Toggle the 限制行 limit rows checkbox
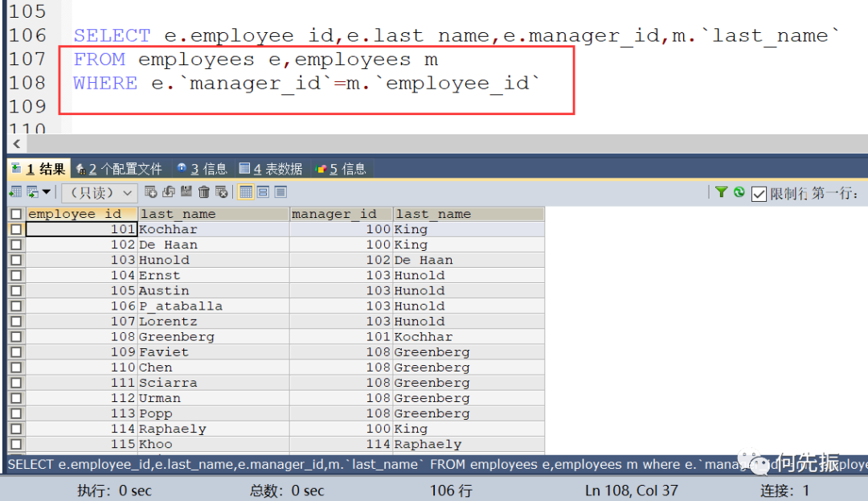Viewport: 868px width, 501px height. 759,194
